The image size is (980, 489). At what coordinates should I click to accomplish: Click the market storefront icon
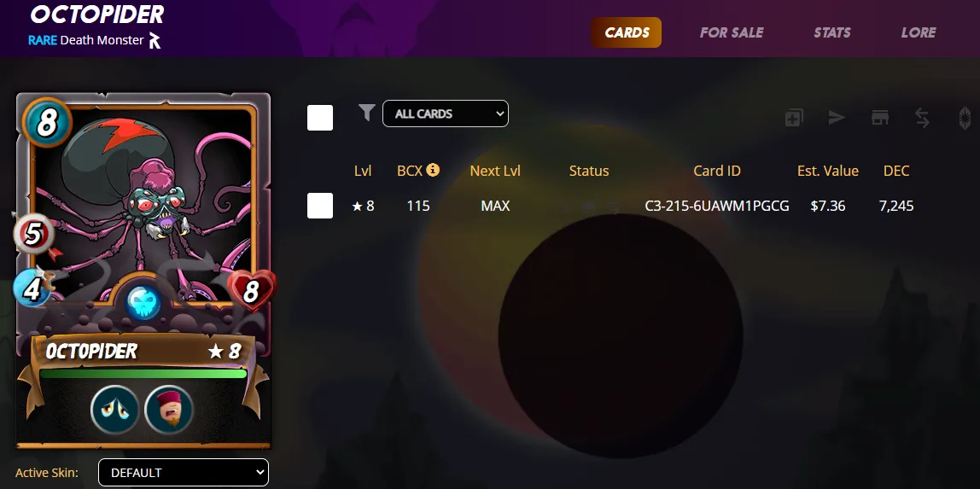click(880, 118)
